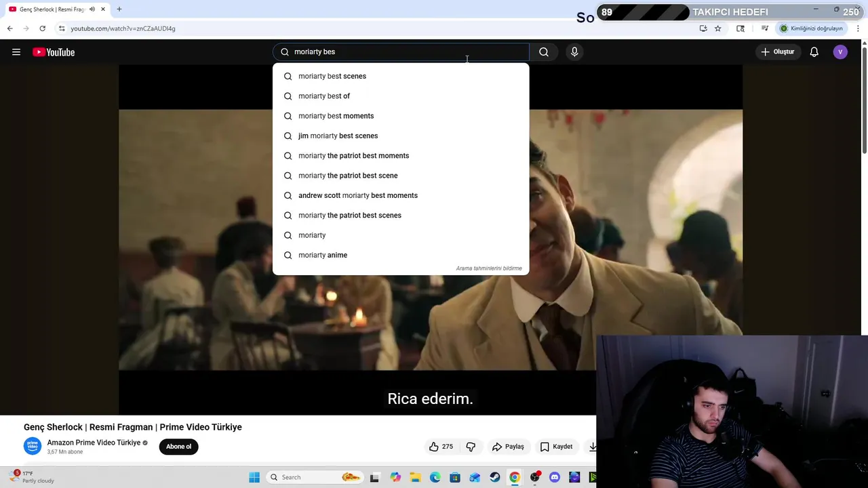Select suggestion "andrew scott moriarty best moments"

click(x=401, y=195)
